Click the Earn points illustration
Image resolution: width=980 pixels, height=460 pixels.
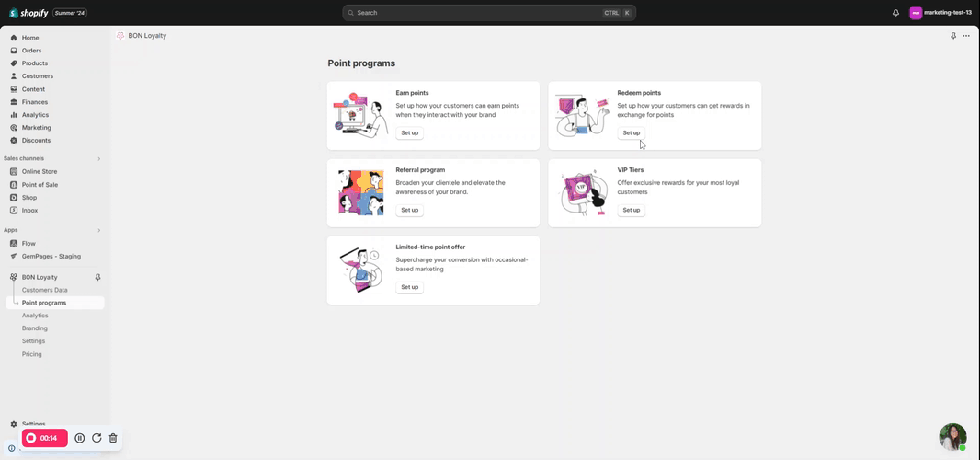pyautogui.click(x=361, y=115)
